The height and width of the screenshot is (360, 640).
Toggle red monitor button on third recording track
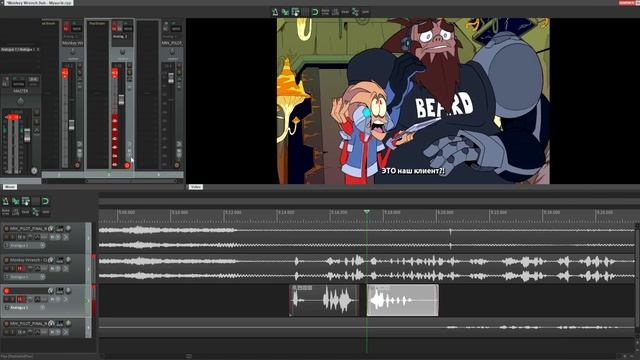click(x=20, y=300)
